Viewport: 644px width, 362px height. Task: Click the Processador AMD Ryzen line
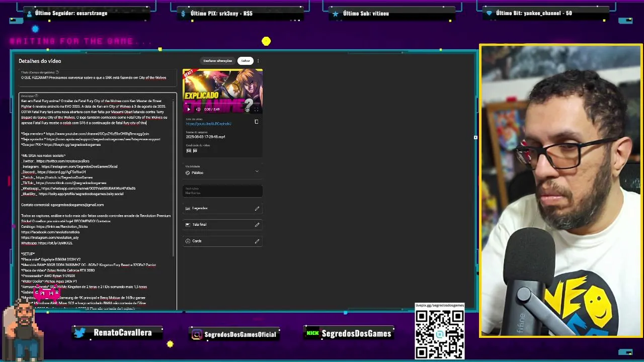click(48, 276)
